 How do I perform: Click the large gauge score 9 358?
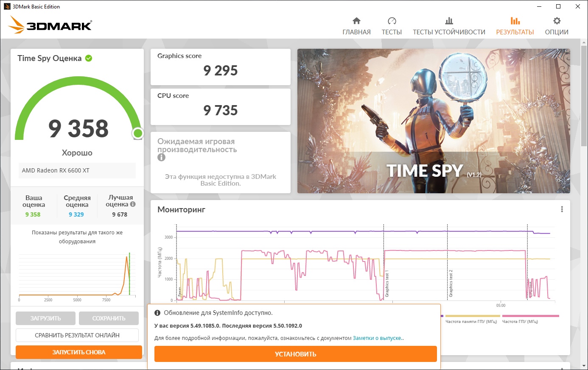78,128
